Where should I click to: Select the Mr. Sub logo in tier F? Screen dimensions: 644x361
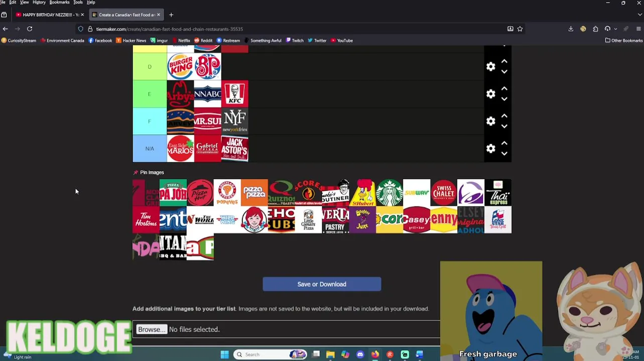[207, 121]
